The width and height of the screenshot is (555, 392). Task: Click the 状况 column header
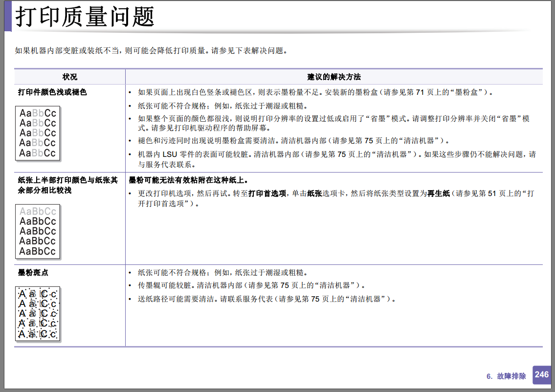point(70,77)
